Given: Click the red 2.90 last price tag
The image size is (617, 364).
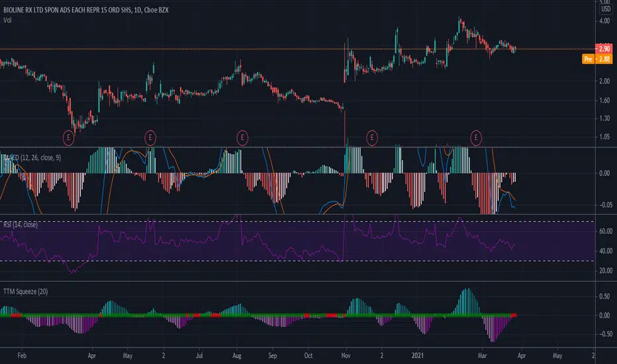Looking at the screenshot, I should 604,49.
